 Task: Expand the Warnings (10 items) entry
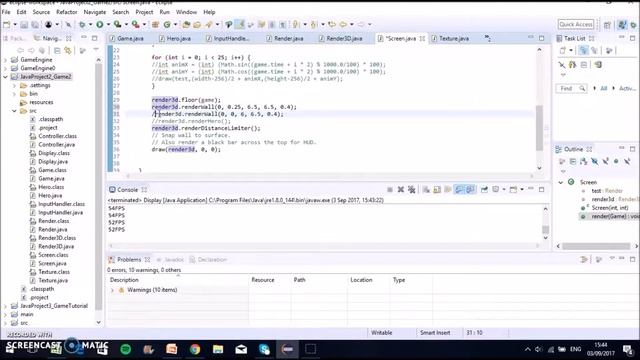112,290
